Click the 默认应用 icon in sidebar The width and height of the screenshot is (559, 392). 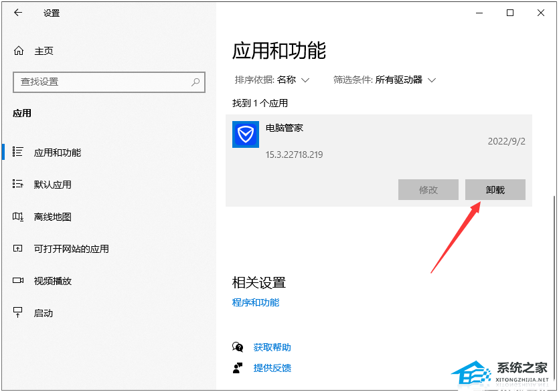point(18,184)
